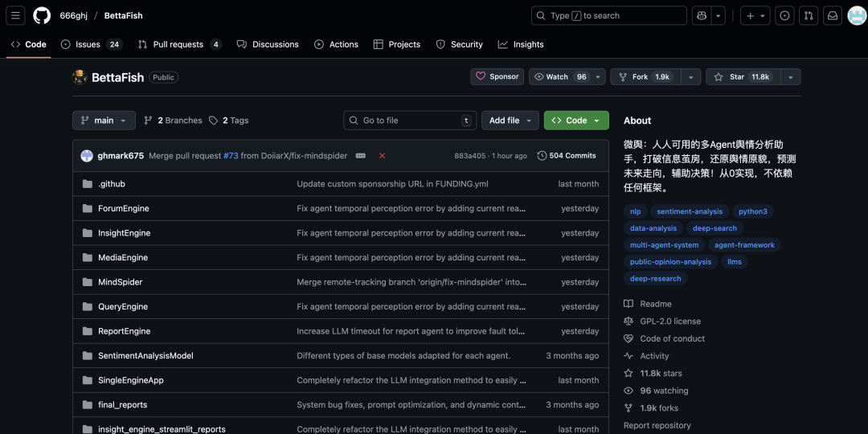Open pull request #73 link
The image size is (868, 434).
point(231,156)
